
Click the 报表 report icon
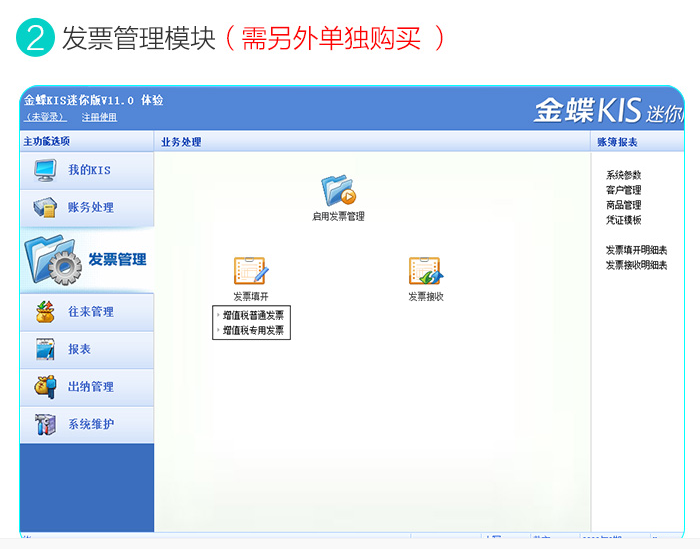pos(45,350)
